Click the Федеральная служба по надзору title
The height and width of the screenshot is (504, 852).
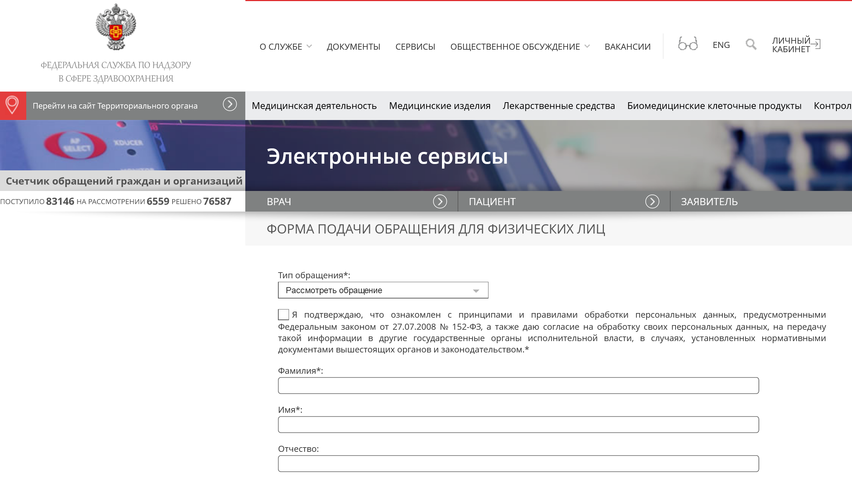tap(116, 72)
